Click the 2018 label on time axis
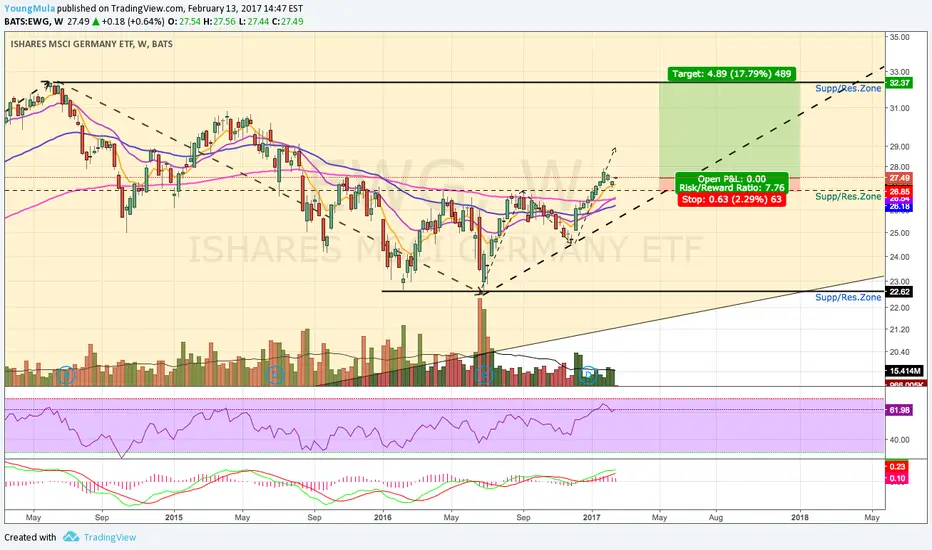The image size is (932, 550). pos(800,517)
